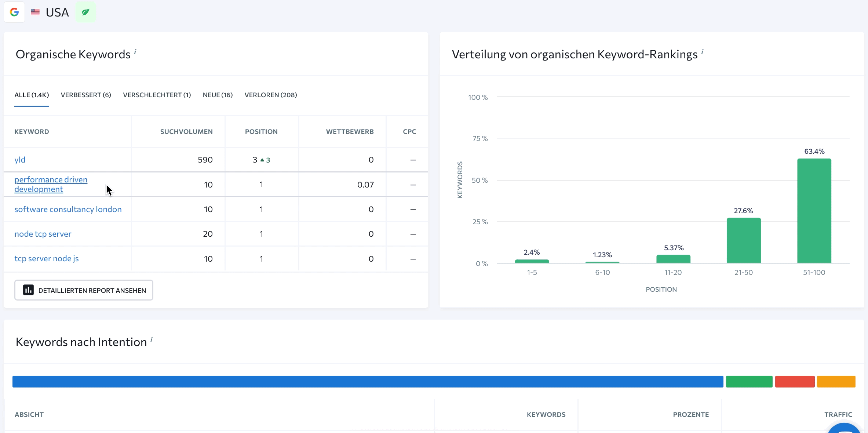The width and height of the screenshot is (868, 433).
Task: Open the Verschlechtert (1) tab
Action: (x=157, y=95)
